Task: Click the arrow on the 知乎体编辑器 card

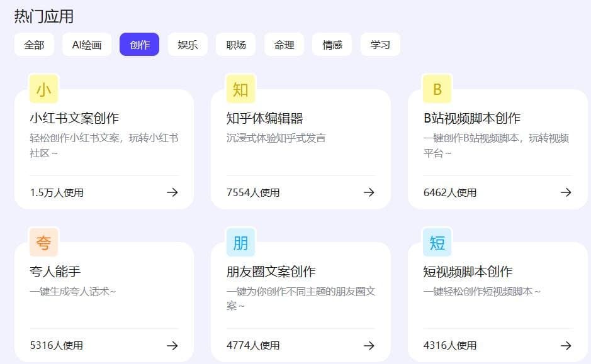Action: (368, 192)
